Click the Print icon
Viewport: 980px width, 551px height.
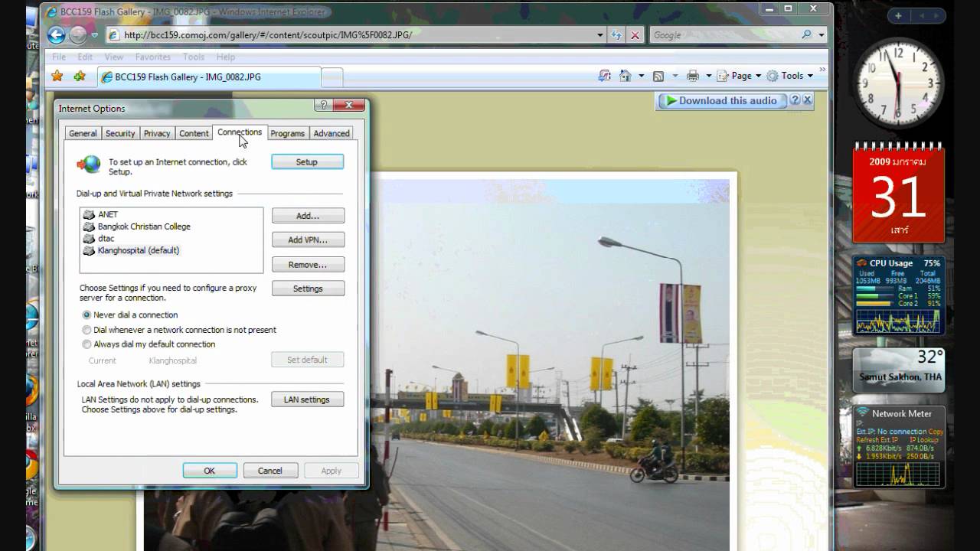pyautogui.click(x=693, y=76)
